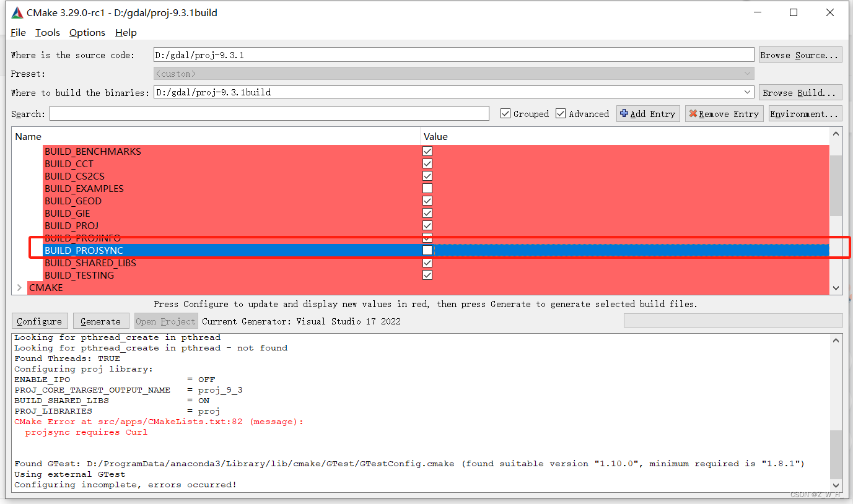The image size is (853, 504).
Task: Open the build binaries path dropdown
Action: click(747, 92)
